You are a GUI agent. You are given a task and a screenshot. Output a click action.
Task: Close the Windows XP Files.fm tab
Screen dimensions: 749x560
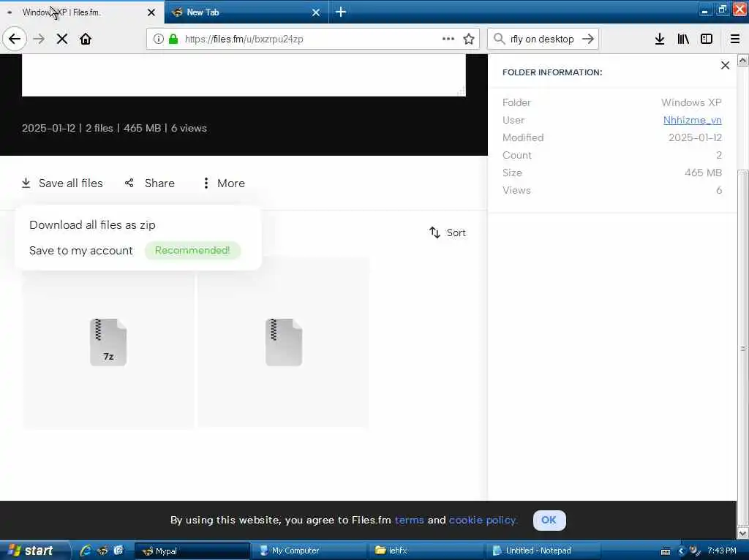click(x=151, y=12)
